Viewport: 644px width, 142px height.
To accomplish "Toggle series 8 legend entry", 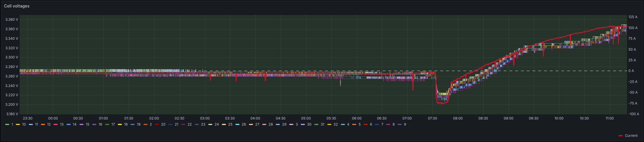I will 394,124.
